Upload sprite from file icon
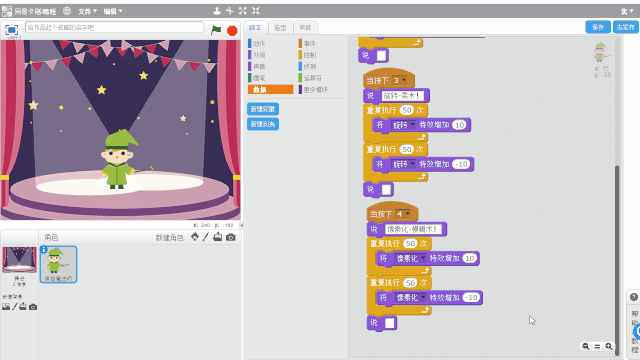The height and width of the screenshot is (360, 640). (218, 237)
